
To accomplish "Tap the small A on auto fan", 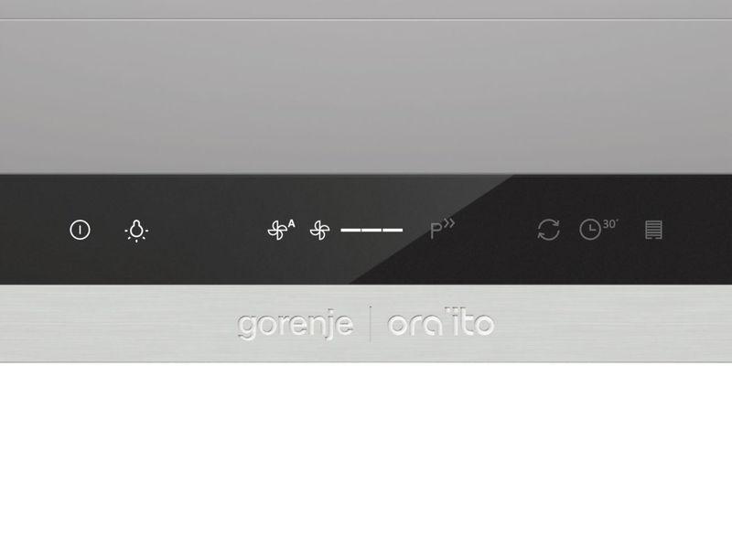I will (291, 223).
